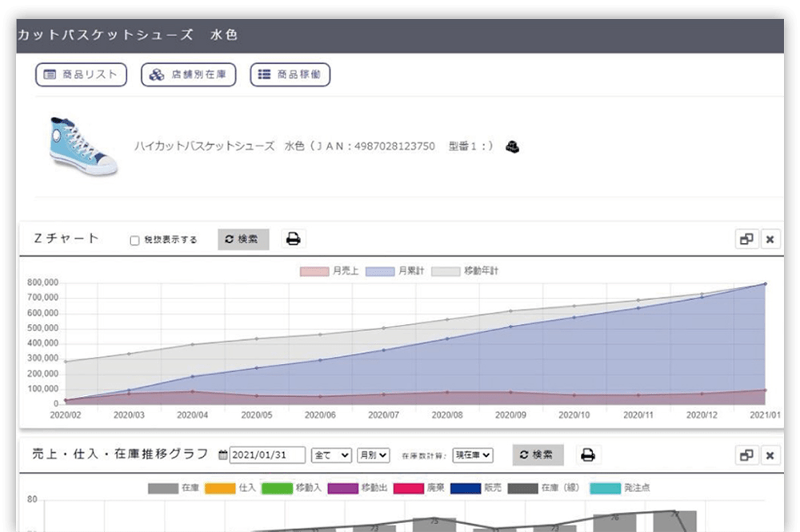
Task: Close the Zチャート panel
Action: [770, 239]
